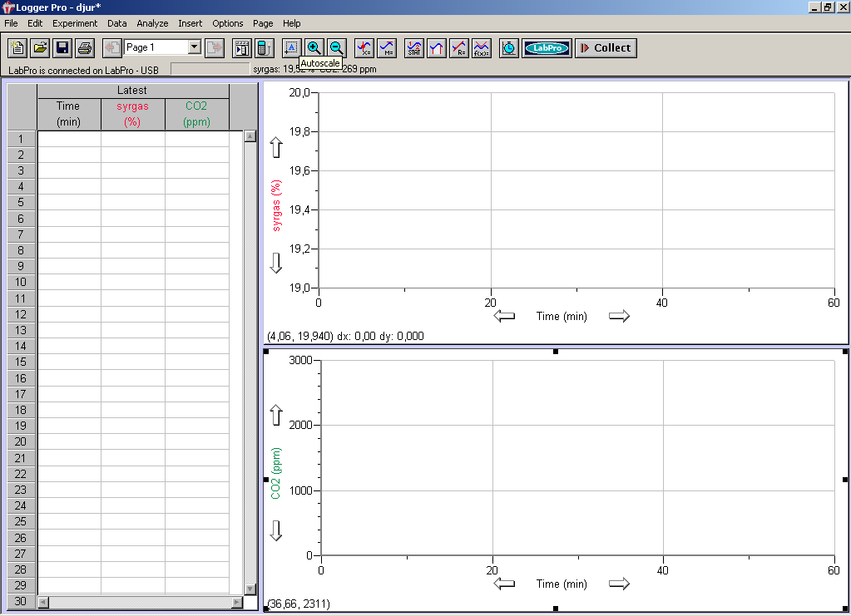
Task: Open the File menu
Action: [11, 23]
